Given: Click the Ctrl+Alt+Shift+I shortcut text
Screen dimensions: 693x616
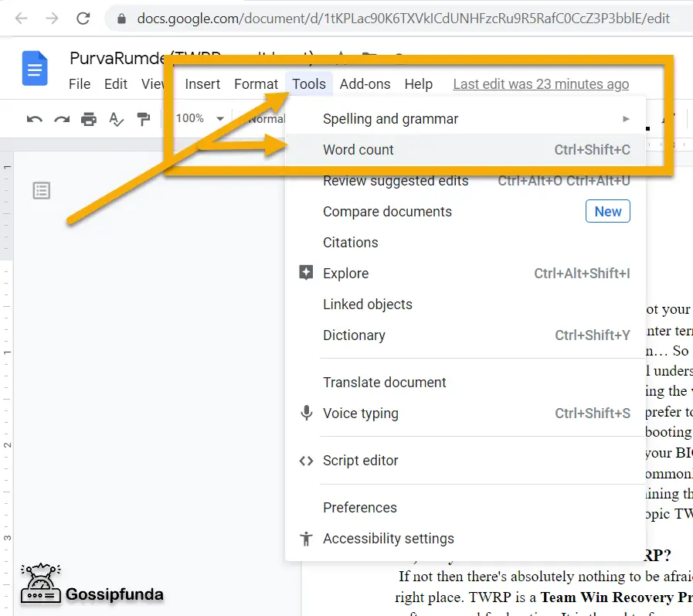Looking at the screenshot, I should coord(582,274).
